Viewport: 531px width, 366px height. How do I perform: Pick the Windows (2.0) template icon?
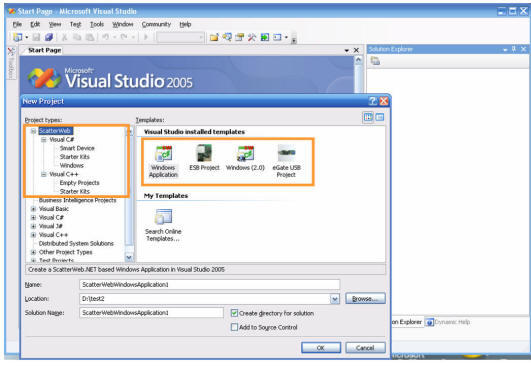[246, 154]
